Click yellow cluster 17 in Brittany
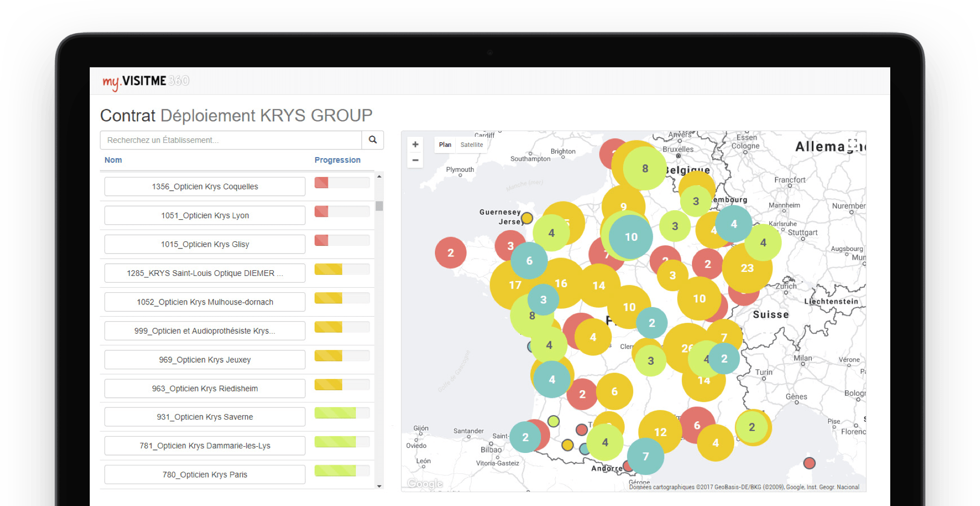Viewport: 980px width, 506px height. [x=515, y=285]
